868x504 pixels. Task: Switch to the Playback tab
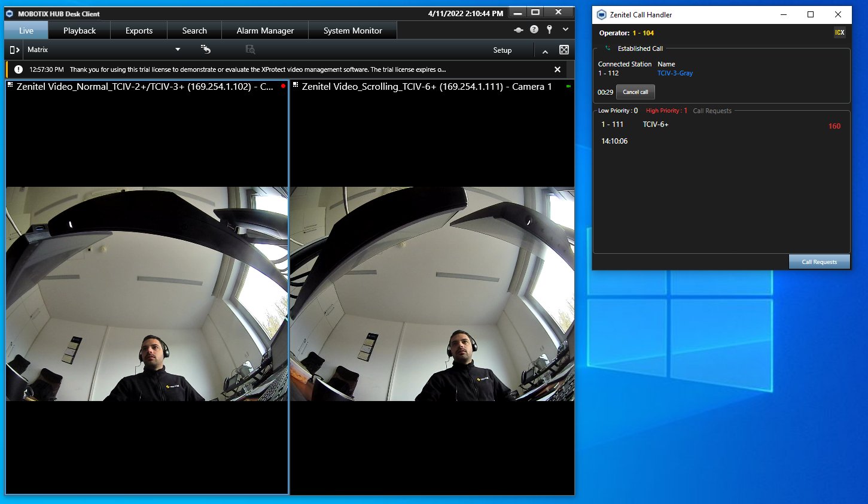point(80,31)
